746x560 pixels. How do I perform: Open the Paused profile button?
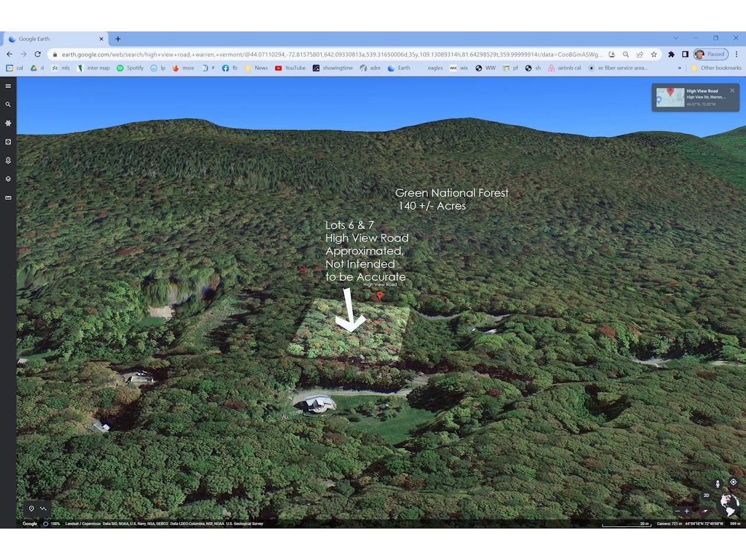[711, 54]
